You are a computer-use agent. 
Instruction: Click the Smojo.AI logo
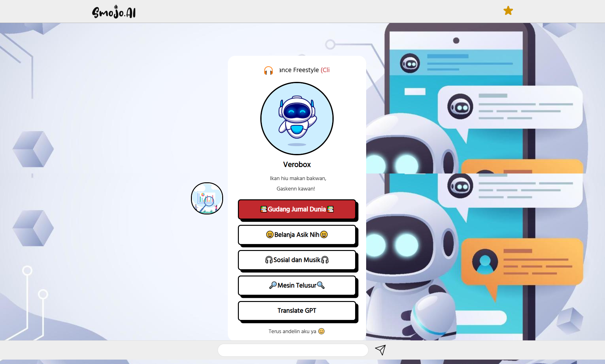[114, 12]
